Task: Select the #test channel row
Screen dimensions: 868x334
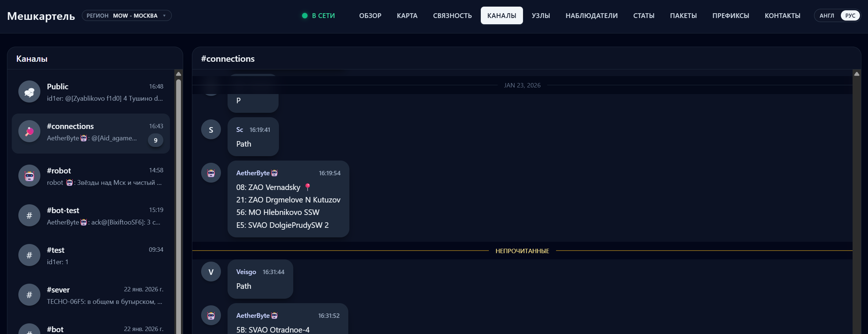Action: (x=91, y=255)
